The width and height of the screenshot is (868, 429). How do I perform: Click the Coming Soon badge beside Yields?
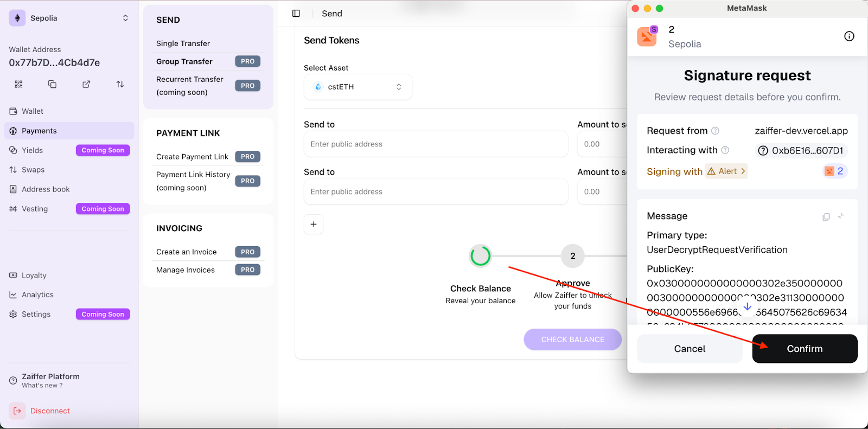pyautogui.click(x=103, y=150)
